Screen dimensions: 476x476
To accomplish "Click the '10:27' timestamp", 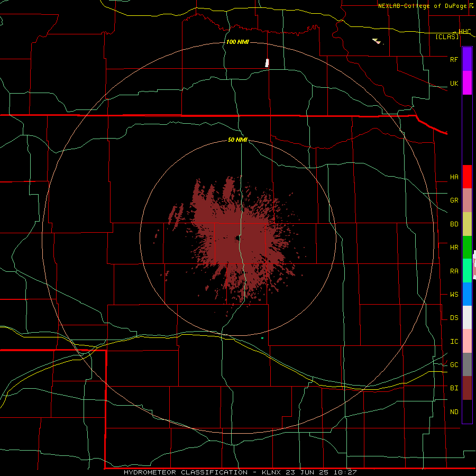I will click(345, 472).
